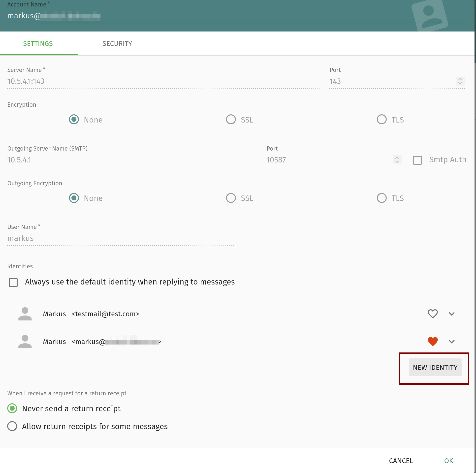This screenshot has height=473, width=476.
Task: Adjust incoming port 143 stepper
Action: pos(460,81)
